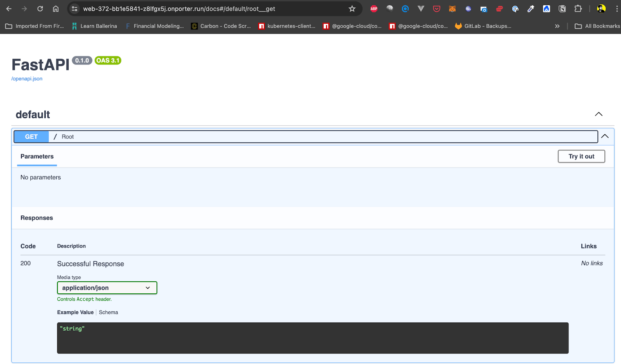This screenshot has width=621, height=364.
Task: Collapse the GET / Root operation
Action: 605,137
